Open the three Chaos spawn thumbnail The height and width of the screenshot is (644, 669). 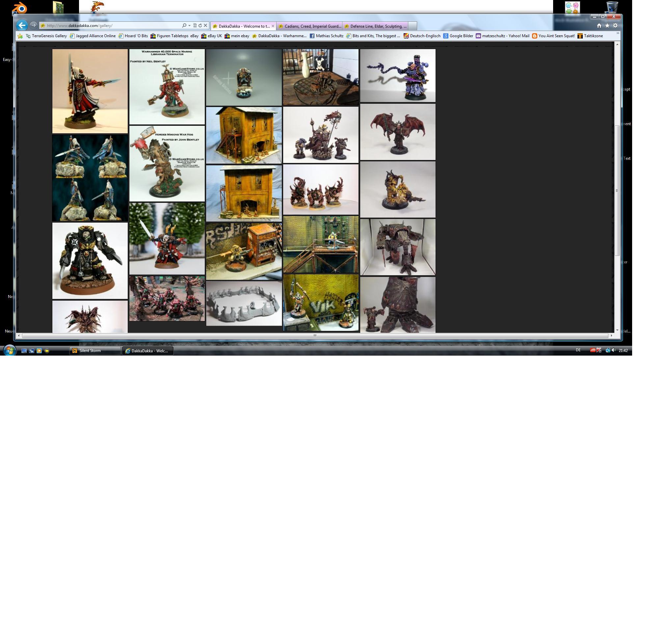point(321,189)
